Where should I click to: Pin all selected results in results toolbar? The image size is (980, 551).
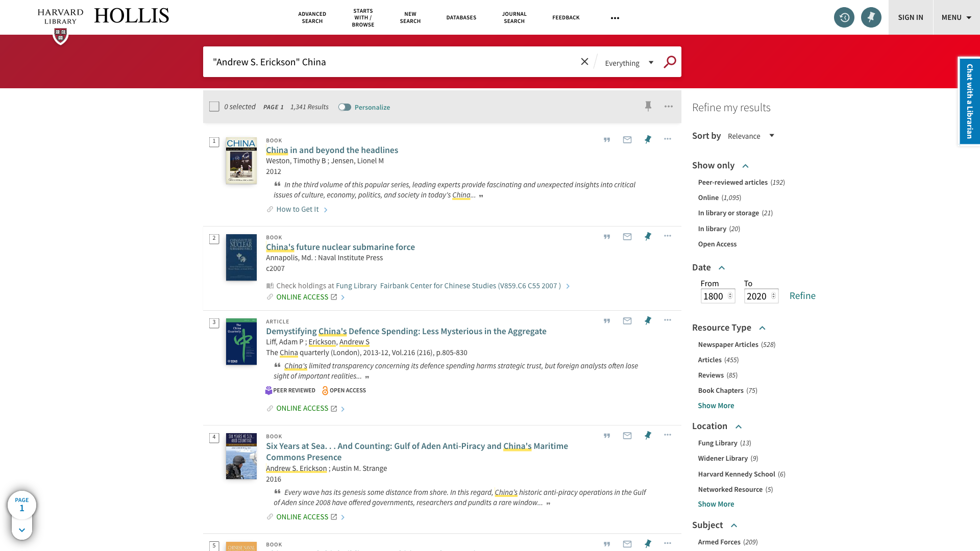point(648,106)
